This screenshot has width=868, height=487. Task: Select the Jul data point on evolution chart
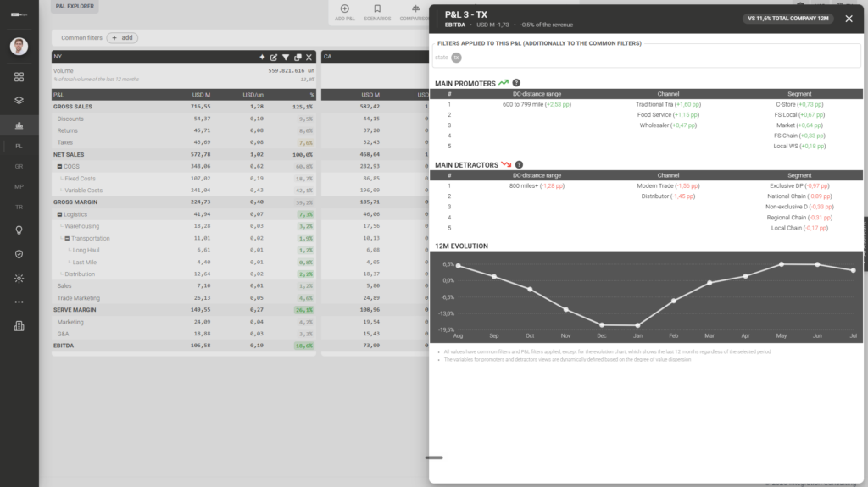[x=853, y=270]
